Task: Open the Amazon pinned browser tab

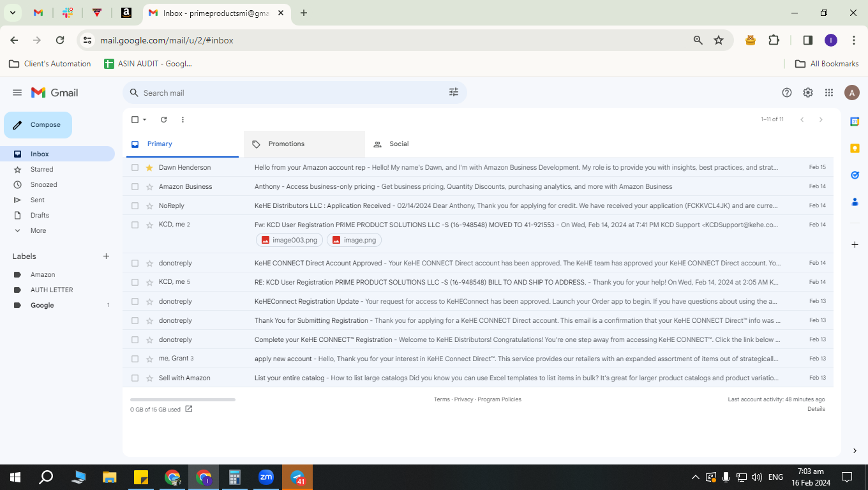Action: click(126, 13)
